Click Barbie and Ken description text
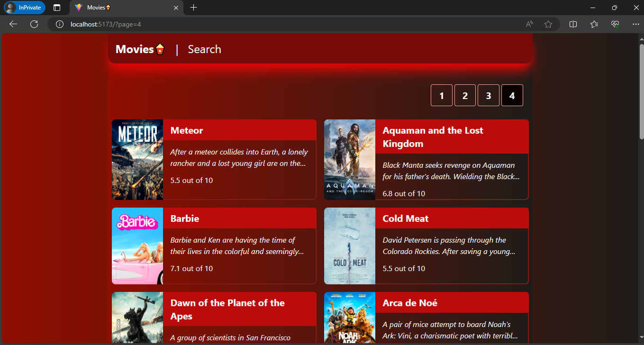Image resolution: width=644 pixels, height=345 pixels. (x=237, y=246)
